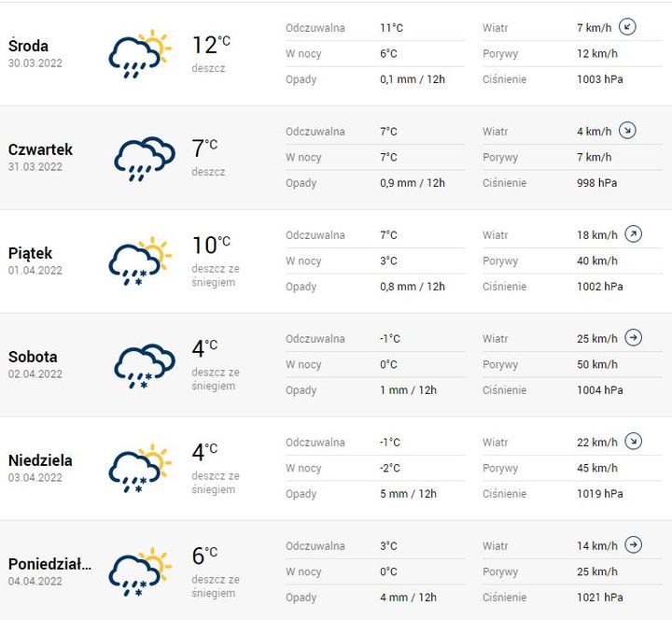Click the 1019 hPa pressure value
Viewport: 672px width, 620px height.
pyautogui.click(x=599, y=494)
